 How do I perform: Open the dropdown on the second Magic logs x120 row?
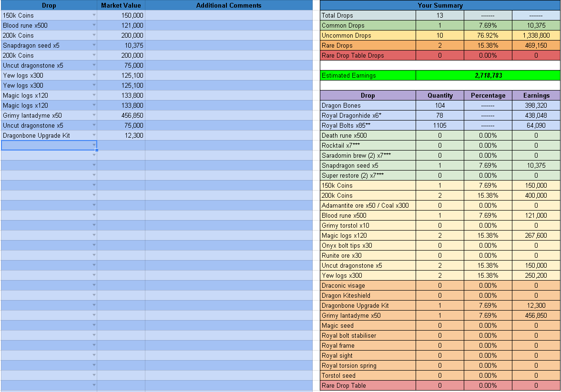click(94, 105)
